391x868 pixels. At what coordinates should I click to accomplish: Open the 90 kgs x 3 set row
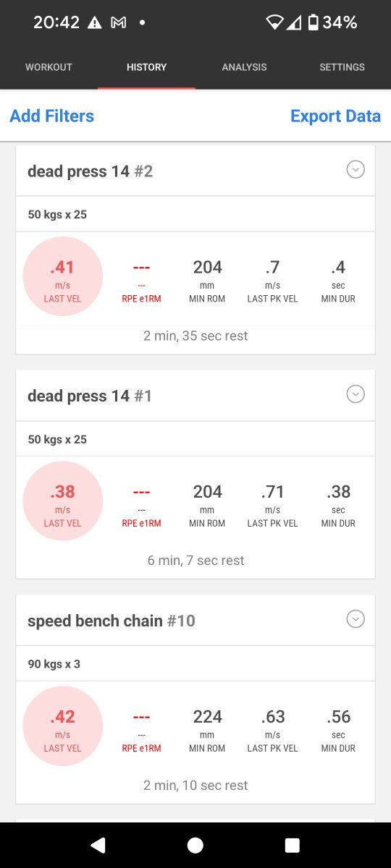[195, 664]
